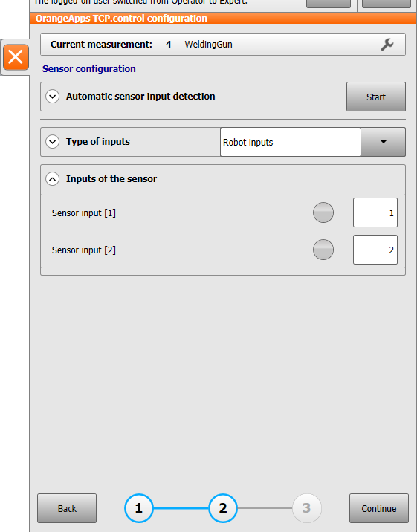Go to wizard step 1 circle
Image resolution: width=417 pixels, height=532 pixels.
pos(139,508)
